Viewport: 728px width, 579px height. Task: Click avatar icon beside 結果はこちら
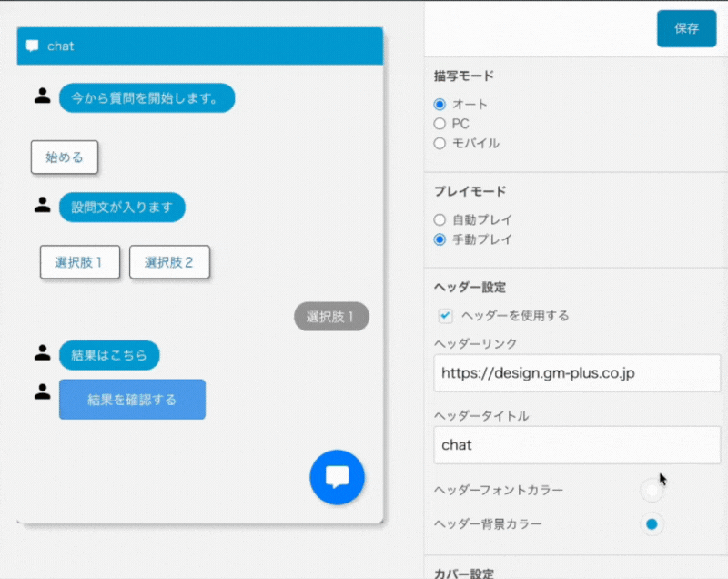point(42,352)
